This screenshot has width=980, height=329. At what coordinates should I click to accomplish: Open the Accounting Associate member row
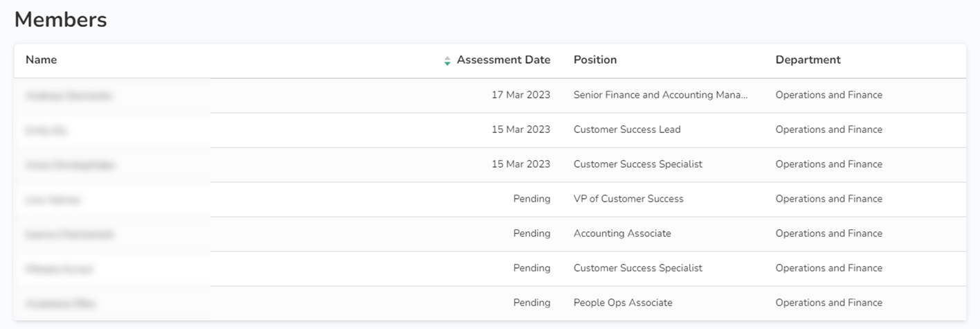[622, 233]
